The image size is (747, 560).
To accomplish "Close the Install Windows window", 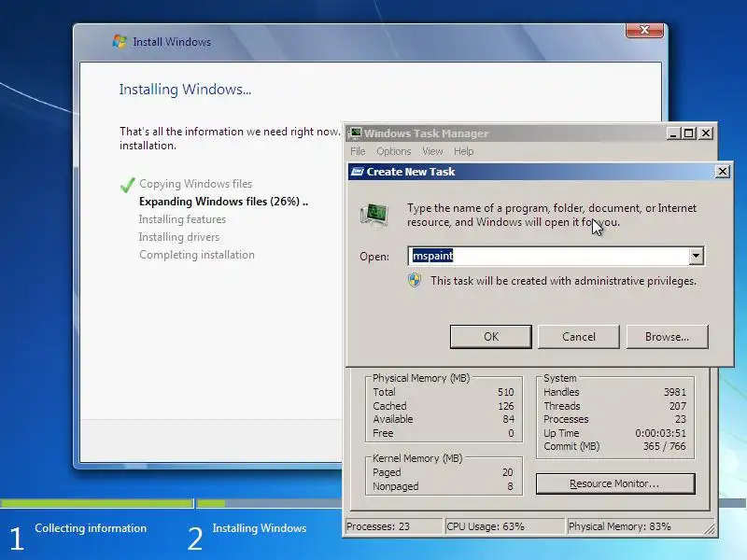I will tap(644, 30).
